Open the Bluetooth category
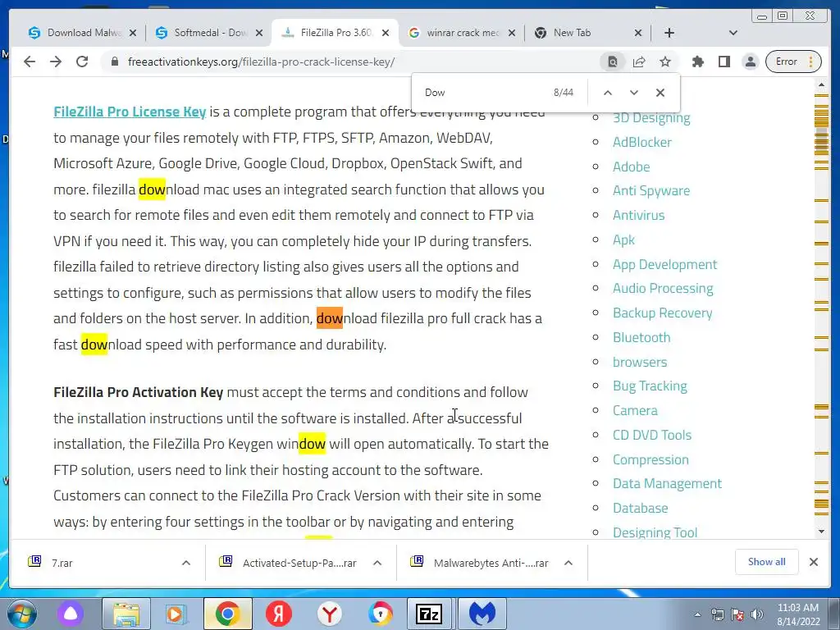 pos(641,337)
